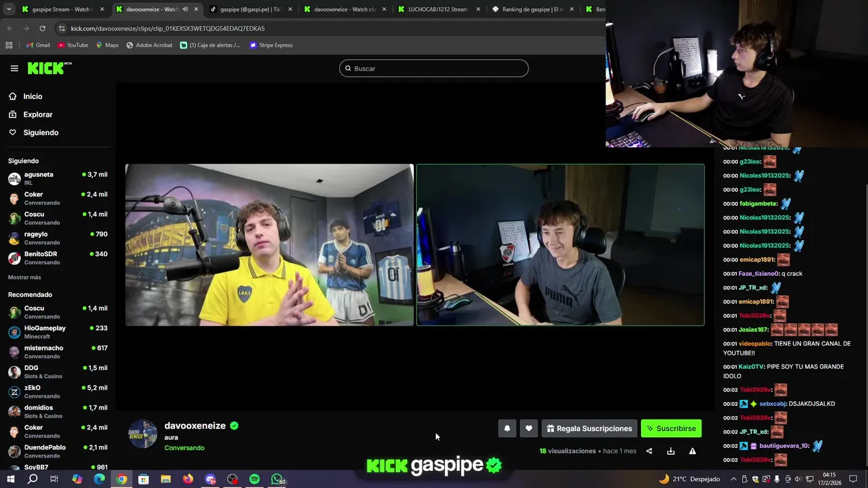This screenshot has height=488, width=868.
Task: Report the clip via warning triangle icon
Action: point(692,451)
